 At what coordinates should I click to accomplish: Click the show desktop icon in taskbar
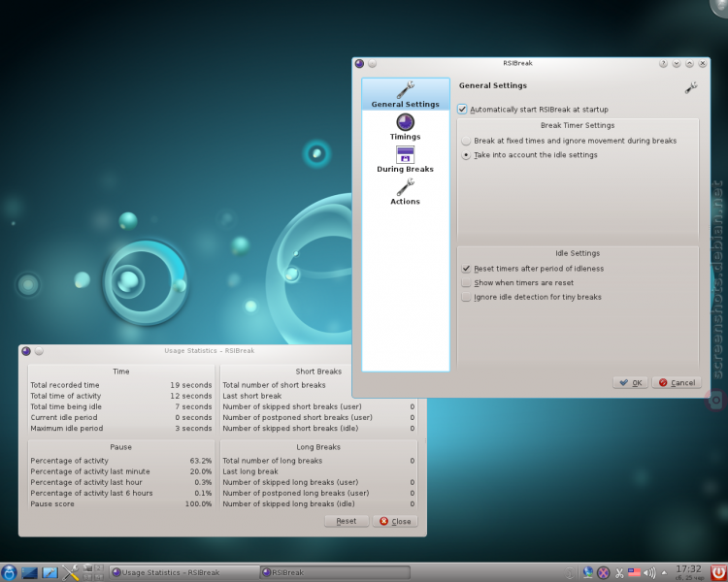(x=29, y=572)
